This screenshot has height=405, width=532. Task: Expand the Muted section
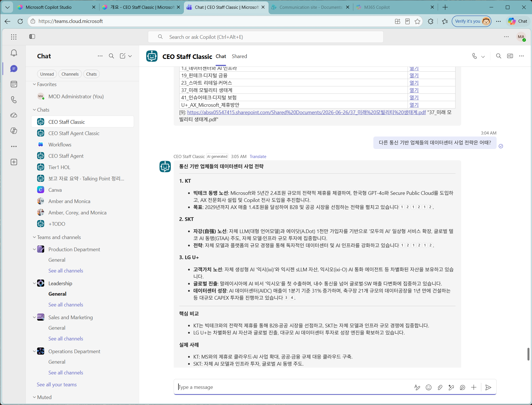click(34, 397)
